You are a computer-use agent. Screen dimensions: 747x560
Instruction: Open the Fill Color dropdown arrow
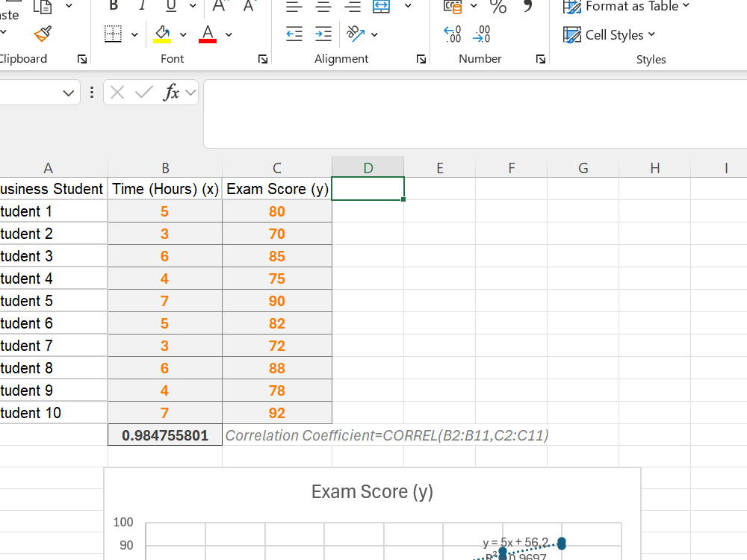click(183, 34)
